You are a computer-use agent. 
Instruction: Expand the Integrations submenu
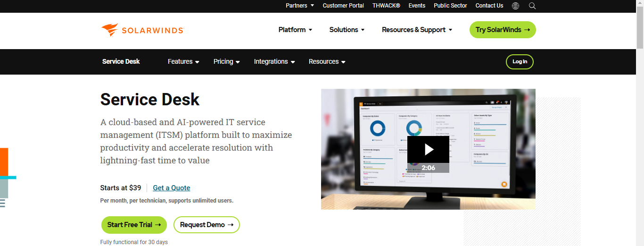[x=274, y=61]
